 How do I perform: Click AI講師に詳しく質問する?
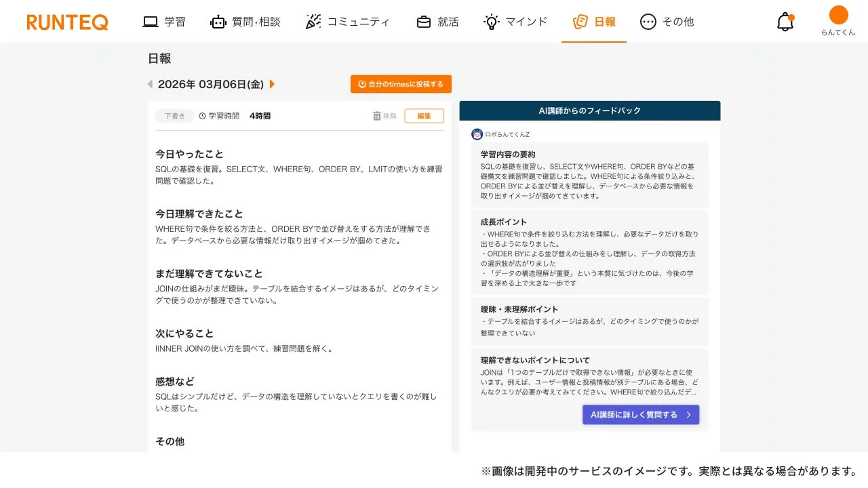pos(640,414)
